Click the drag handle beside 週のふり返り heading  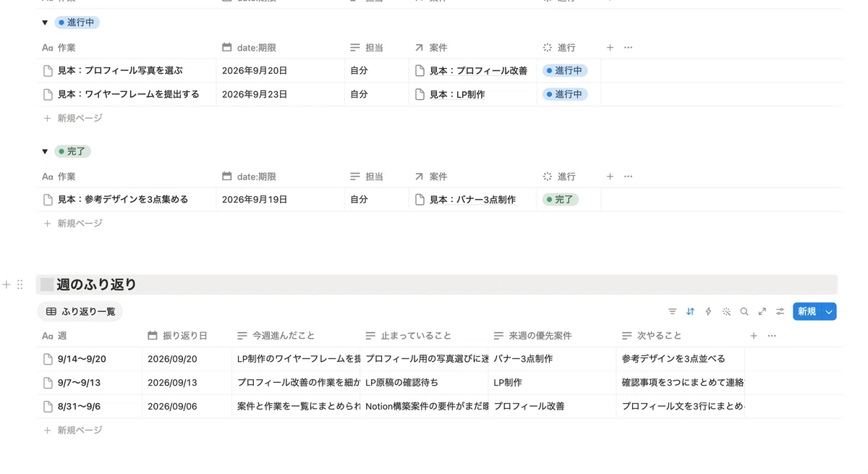tap(20, 284)
